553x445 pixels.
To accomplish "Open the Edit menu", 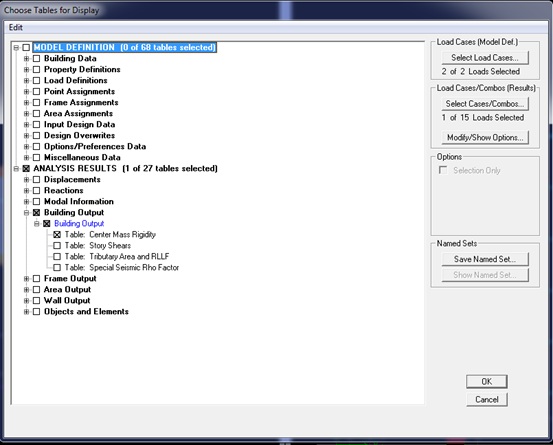I will pyautogui.click(x=16, y=28).
